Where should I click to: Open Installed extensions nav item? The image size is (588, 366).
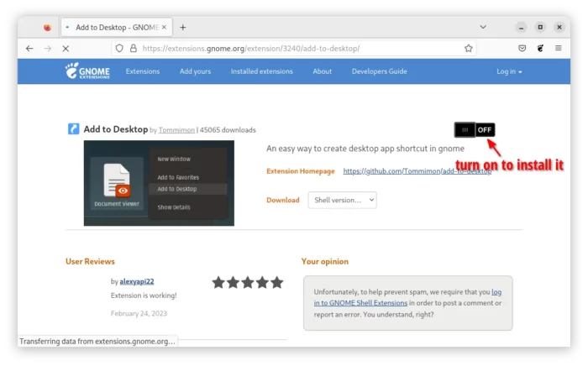point(262,71)
